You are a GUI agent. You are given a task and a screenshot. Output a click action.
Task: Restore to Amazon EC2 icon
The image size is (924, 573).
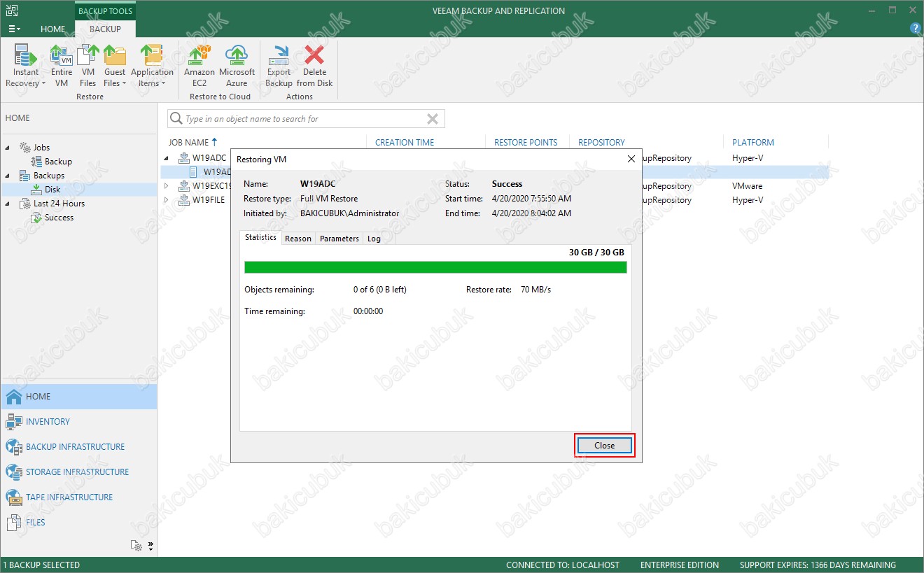[x=199, y=66]
